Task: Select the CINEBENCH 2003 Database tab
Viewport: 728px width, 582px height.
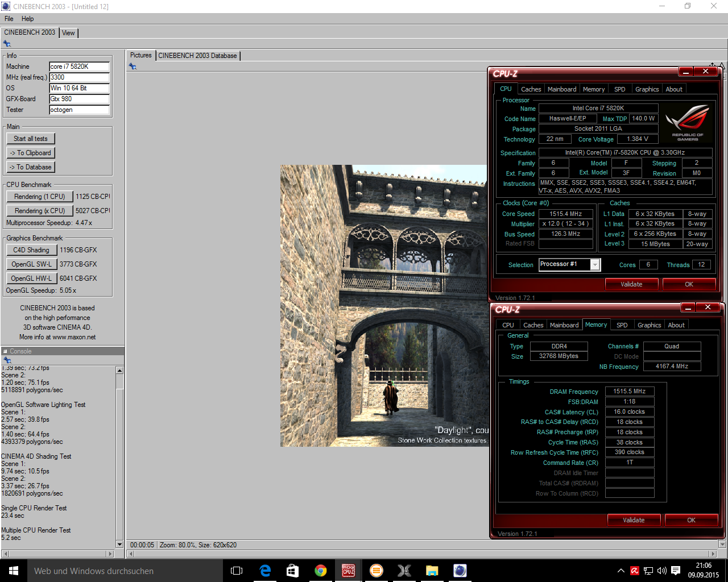Action: tap(197, 56)
